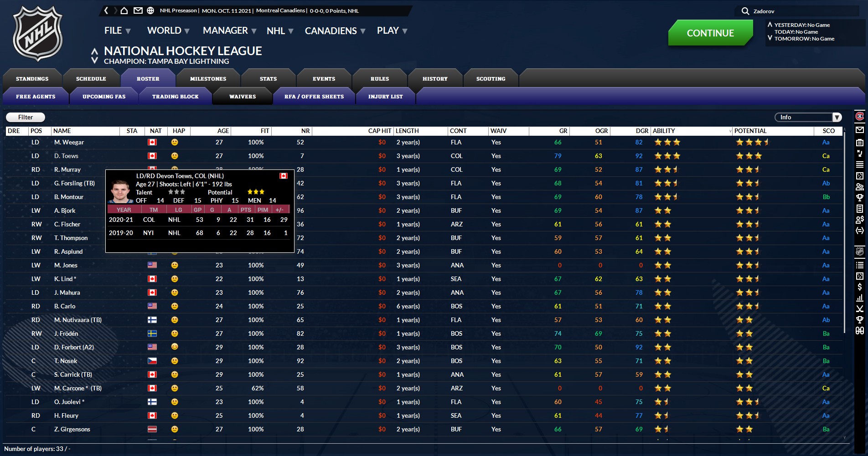Open the binoculars scouting icon
868x456 pixels.
(860, 330)
